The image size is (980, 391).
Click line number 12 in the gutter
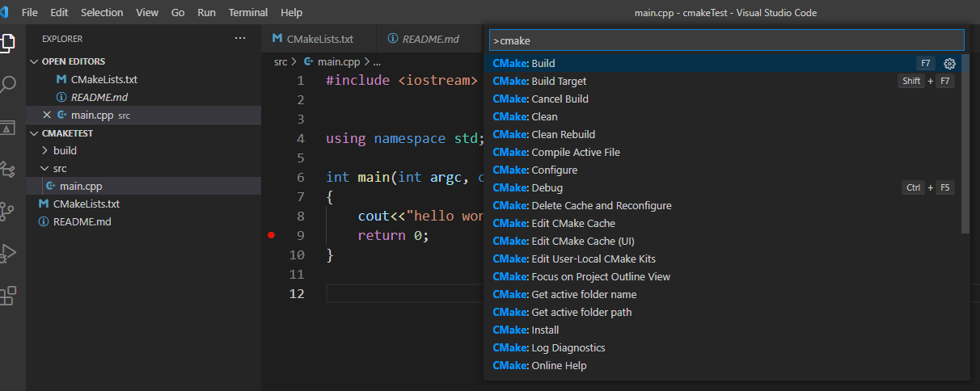297,293
